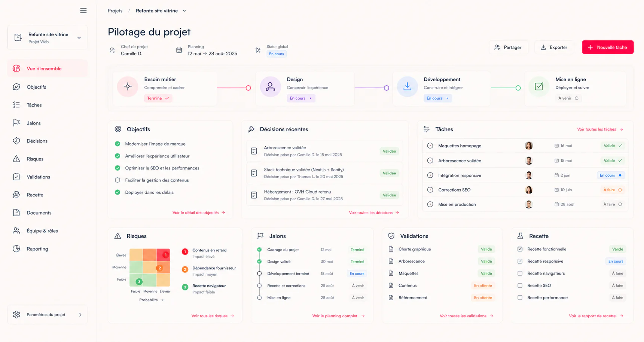This screenshot has width=644, height=342.
Task: Expand the breadcrumb Refonte site vitrine chevron
Action: pos(184,11)
